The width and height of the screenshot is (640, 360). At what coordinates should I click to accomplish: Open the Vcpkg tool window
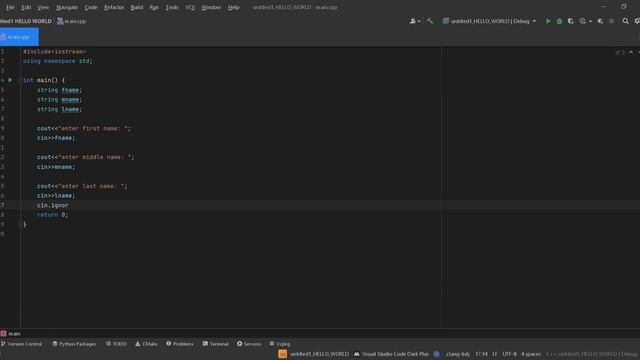pyautogui.click(x=280, y=344)
